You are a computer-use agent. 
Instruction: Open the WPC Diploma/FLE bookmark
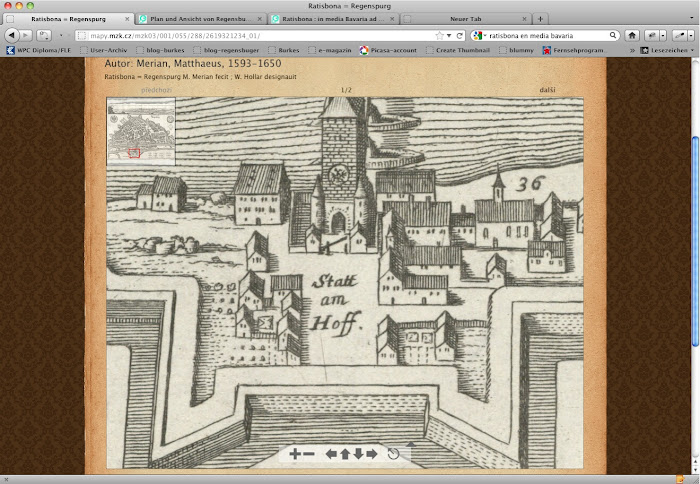point(39,50)
